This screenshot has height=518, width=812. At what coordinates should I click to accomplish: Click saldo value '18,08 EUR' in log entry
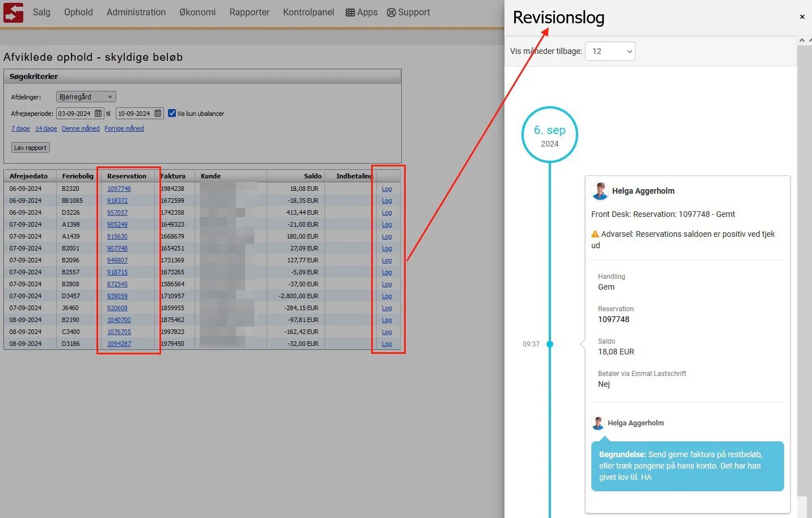click(616, 352)
